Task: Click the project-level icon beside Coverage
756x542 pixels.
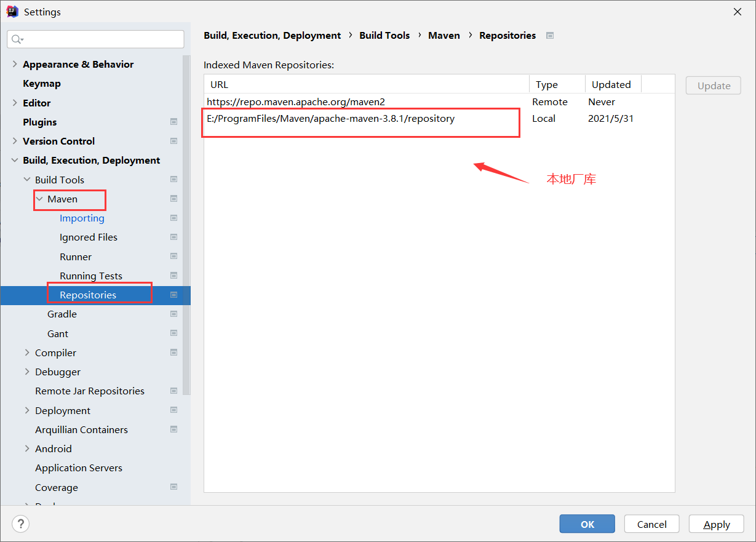Action: click(173, 487)
